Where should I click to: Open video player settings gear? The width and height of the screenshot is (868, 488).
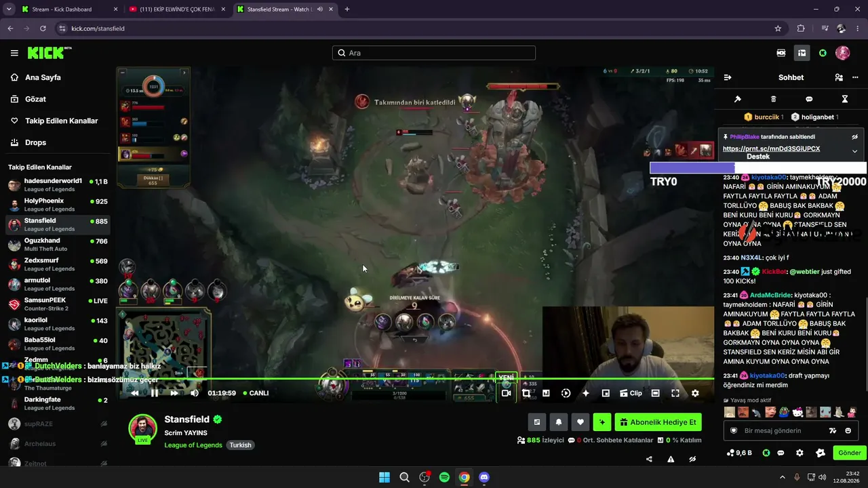click(x=695, y=393)
